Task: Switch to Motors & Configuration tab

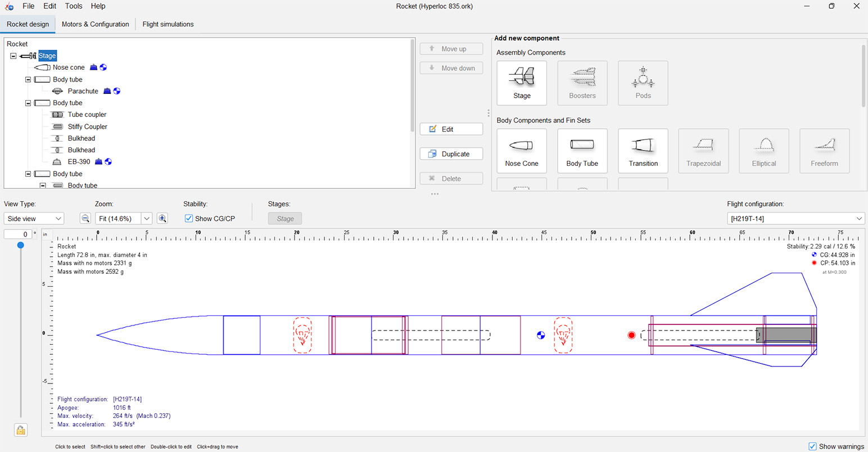Action: click(x=95, y=24)
